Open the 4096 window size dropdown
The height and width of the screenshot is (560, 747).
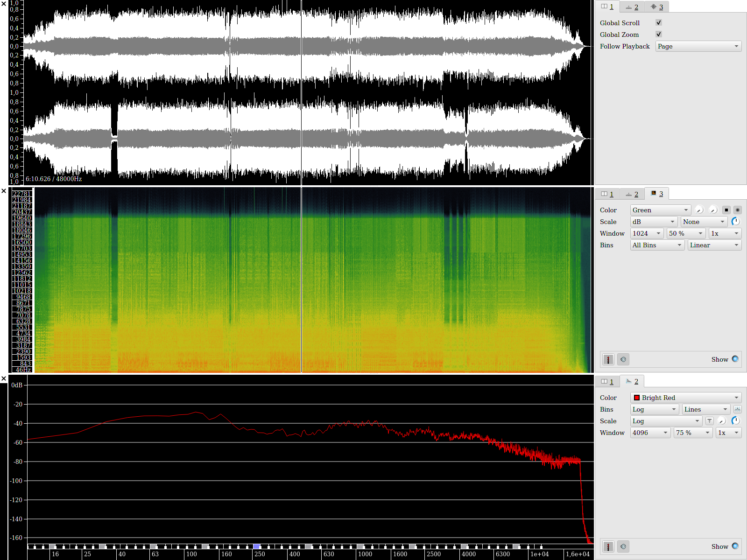[650, 433]
